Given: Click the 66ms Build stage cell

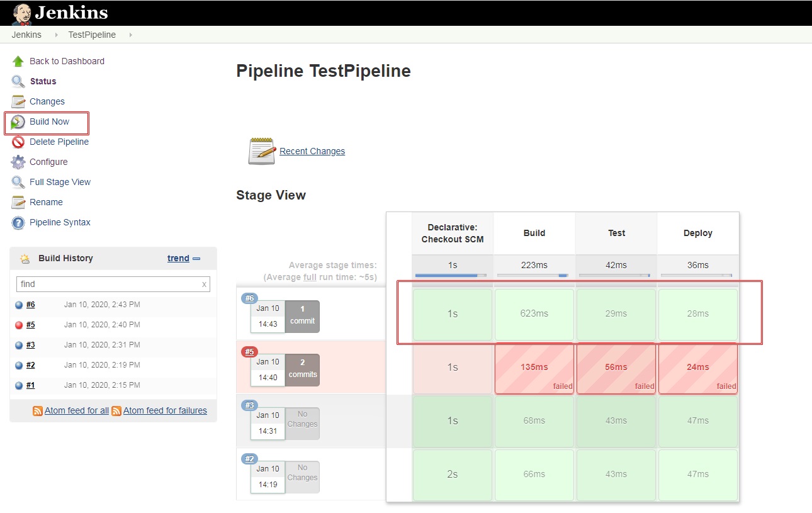Looking at the screenshot, I should 534,475.
